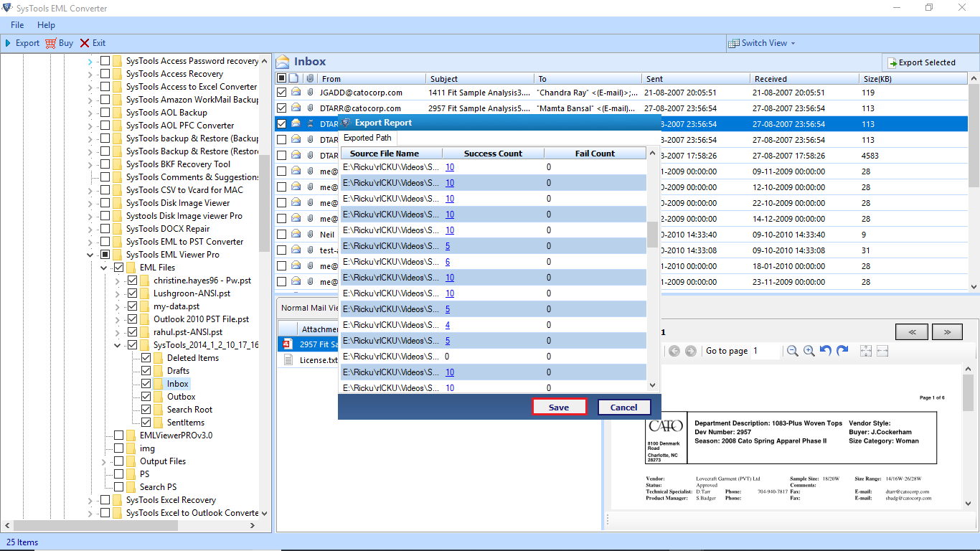This screenshot has width=980, height=551.
Task: Click the fit width icon in preview toolbar
Action: point(882,351)
